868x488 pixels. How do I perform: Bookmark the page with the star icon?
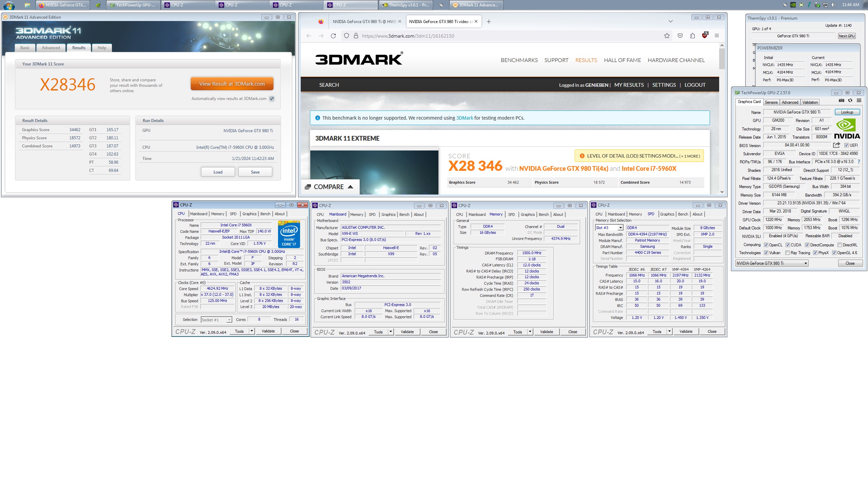coord(667,36)
